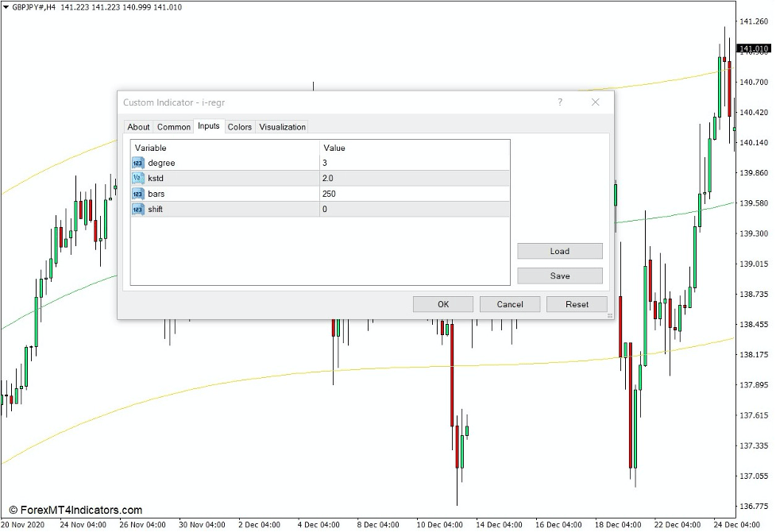776x532 pixels.
Task: Switch to the Colors tab
Action: click(239, 126)
